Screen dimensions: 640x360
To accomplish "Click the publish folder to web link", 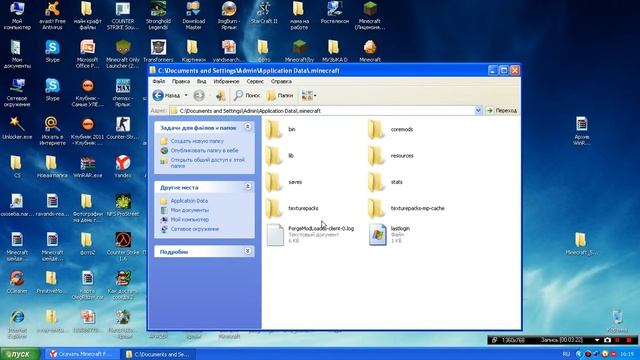I will point(204,150).
